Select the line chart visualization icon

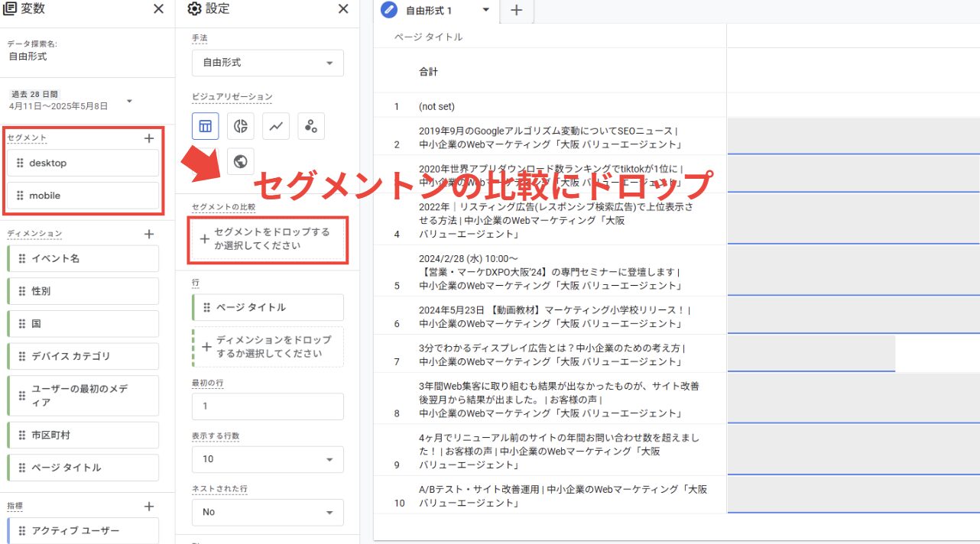pyautogui.click(x=275, y=126)
